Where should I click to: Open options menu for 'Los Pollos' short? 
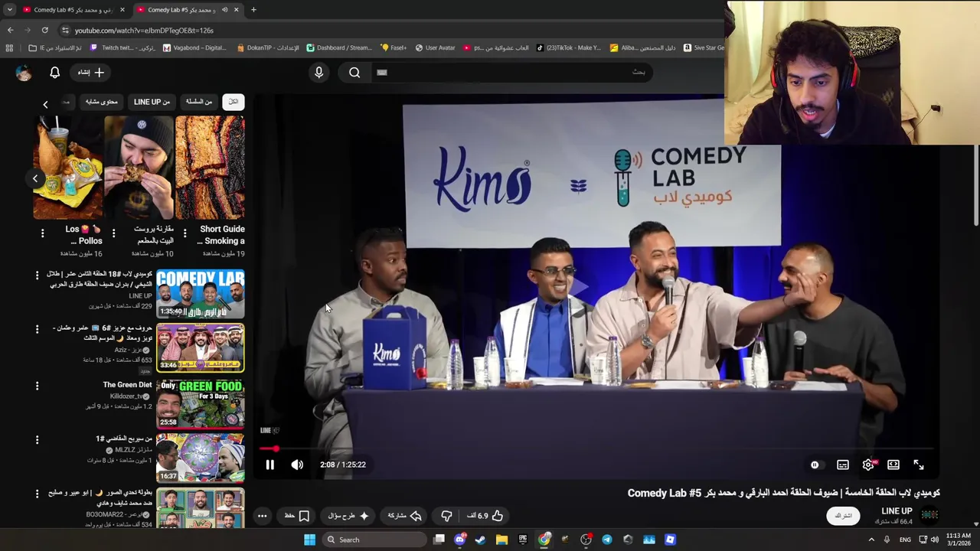[x=42, y=233]
